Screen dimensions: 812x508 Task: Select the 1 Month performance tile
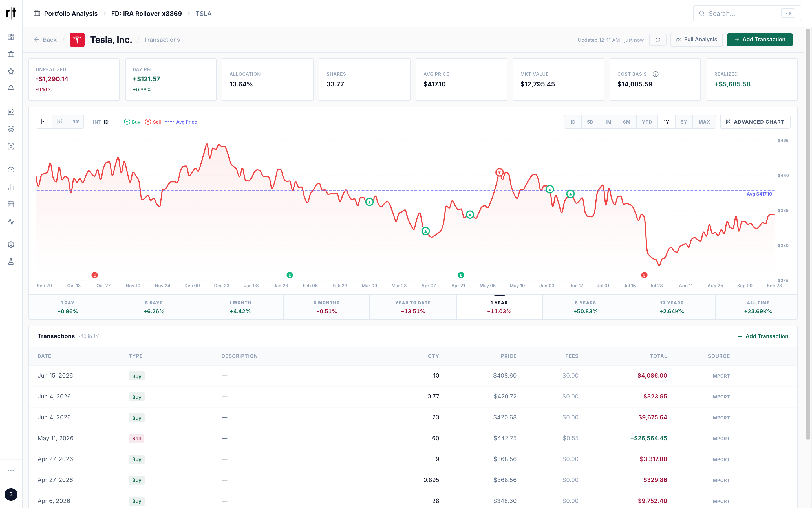click(x=240, y=307)
